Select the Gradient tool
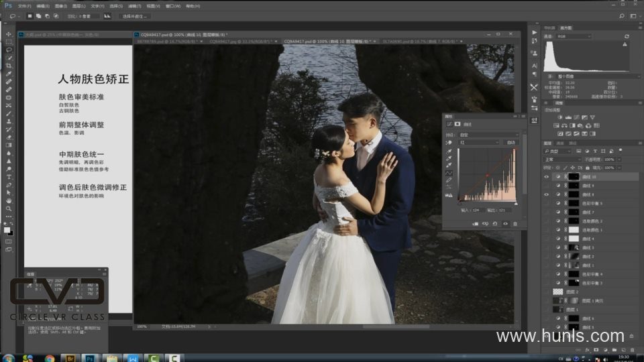 pyautogui.click(x=9, y=145)
